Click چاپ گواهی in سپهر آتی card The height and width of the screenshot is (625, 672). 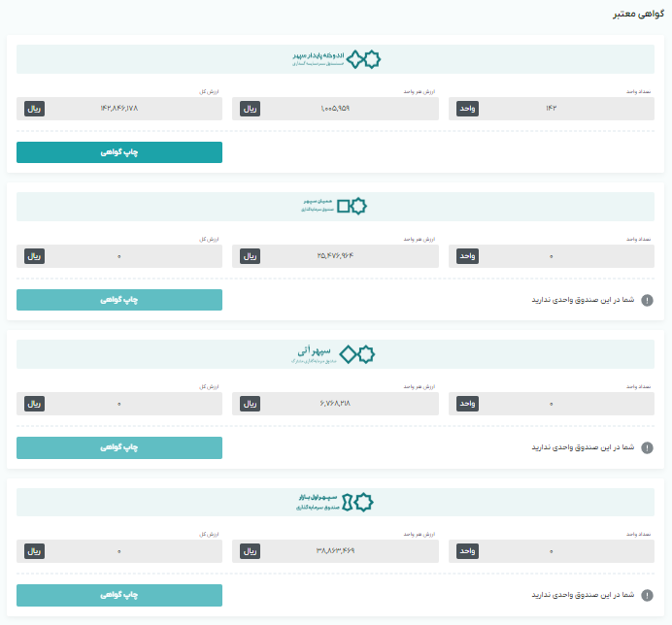pyautogui.click(x=119, y=447)
